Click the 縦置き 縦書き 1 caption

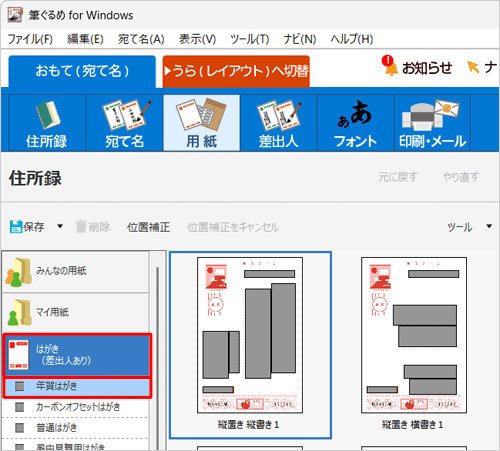click(x=248, y=425)
